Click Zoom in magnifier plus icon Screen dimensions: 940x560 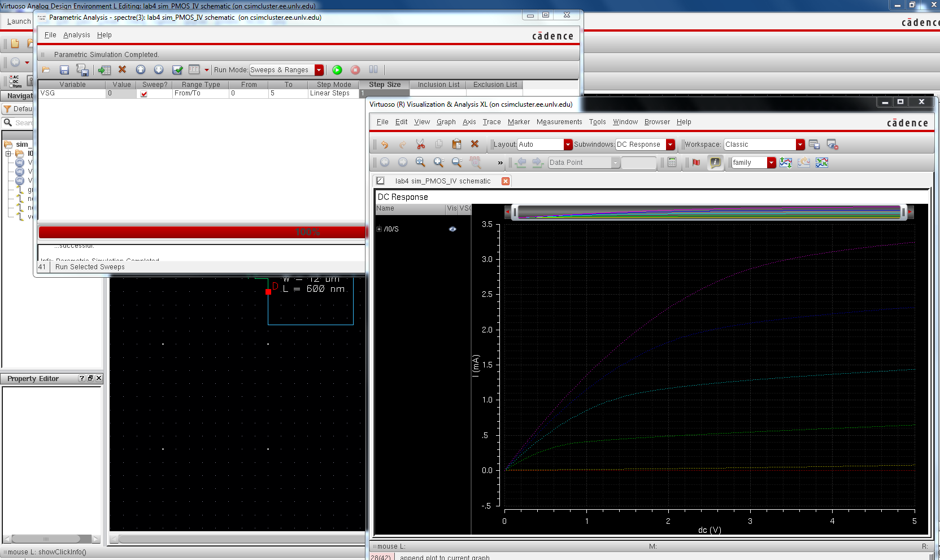click(438, 163)
